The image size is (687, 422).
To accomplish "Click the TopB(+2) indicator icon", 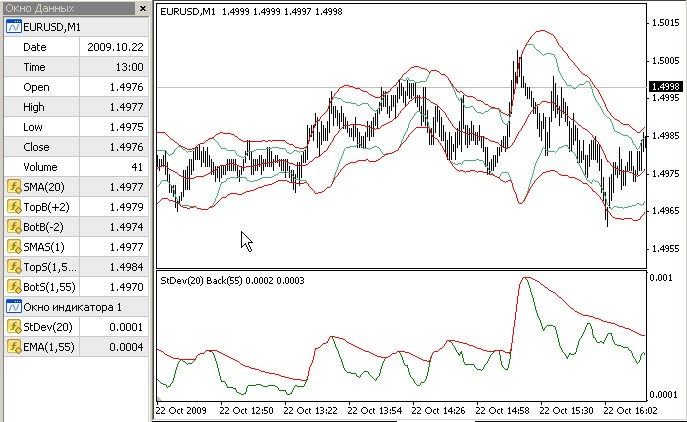I will click(x=14, y=207).
